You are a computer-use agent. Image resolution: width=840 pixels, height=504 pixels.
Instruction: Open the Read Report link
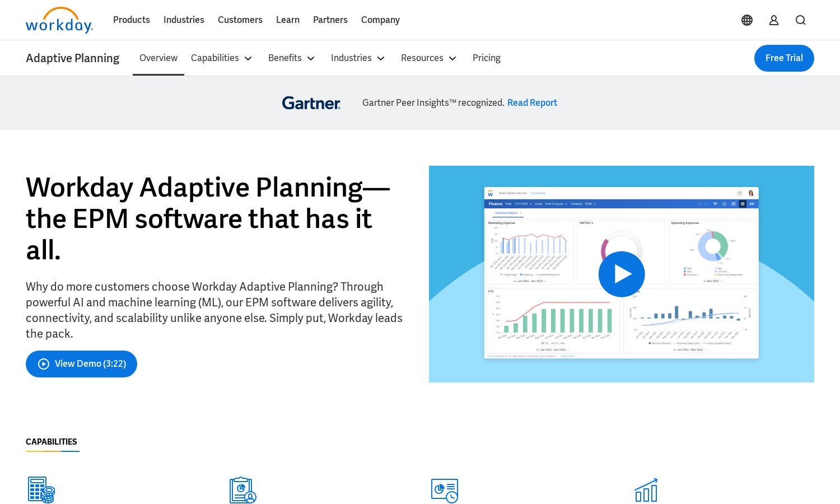532,103
